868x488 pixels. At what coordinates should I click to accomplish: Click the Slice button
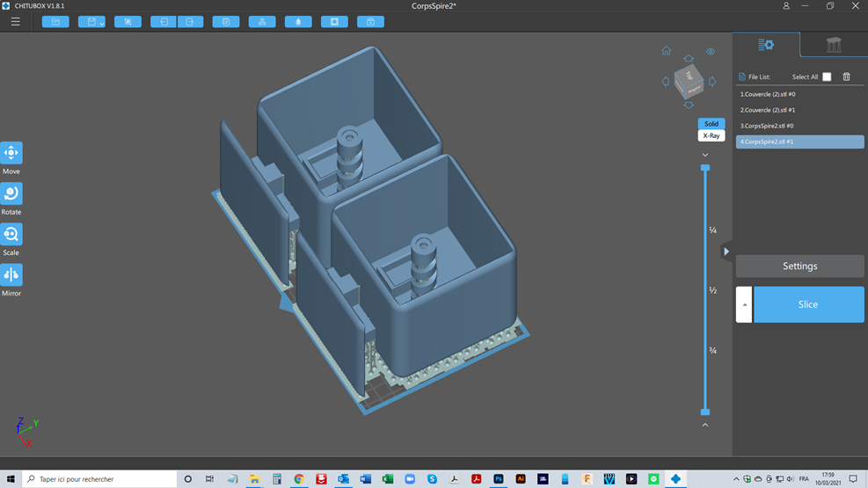808,304
